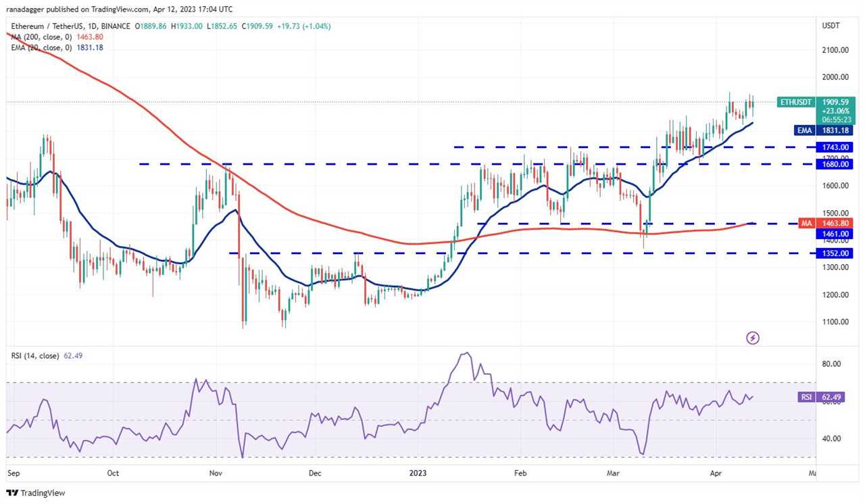The width and height of the screenshot is (865, 504).
Task: Click the Sep label on time axis
Action: click(13, 474)
